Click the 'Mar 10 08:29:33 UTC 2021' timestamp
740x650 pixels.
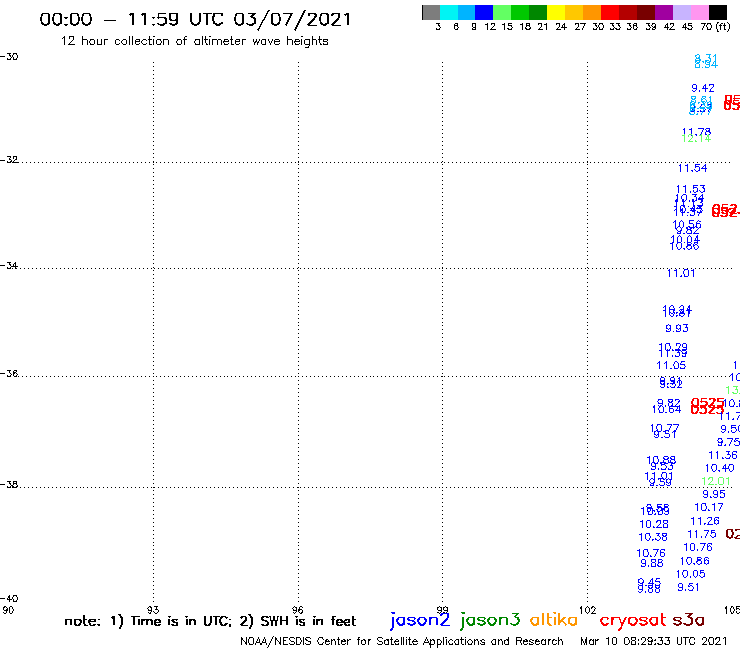pyautogui.click(x=654, y=642)
